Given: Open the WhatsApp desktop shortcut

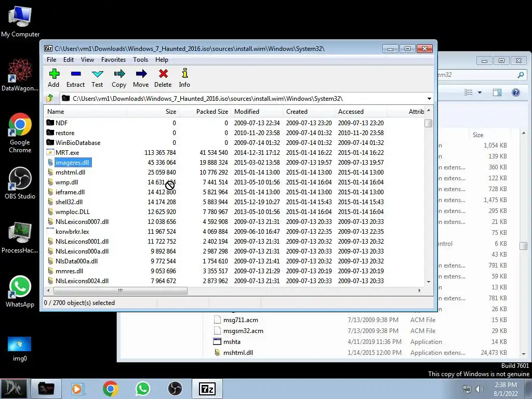Looking at the screenshot, I should (x=20, y=291).
